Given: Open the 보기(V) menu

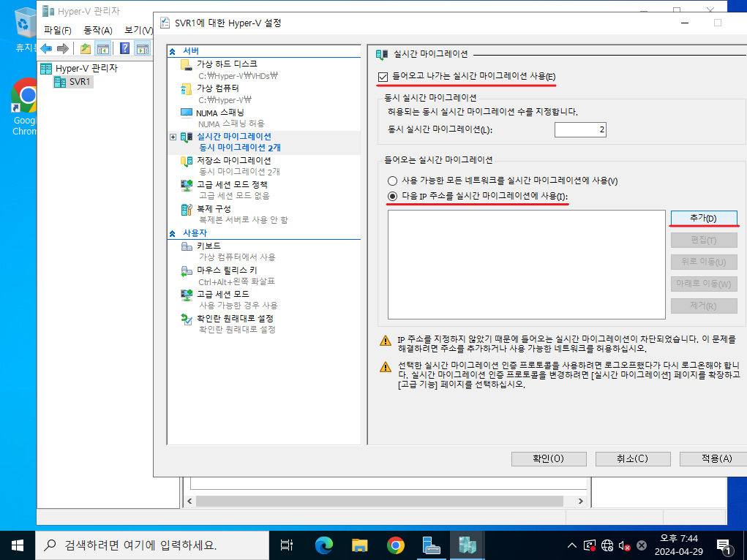Looking at the screenshot, I should [138, 31].
